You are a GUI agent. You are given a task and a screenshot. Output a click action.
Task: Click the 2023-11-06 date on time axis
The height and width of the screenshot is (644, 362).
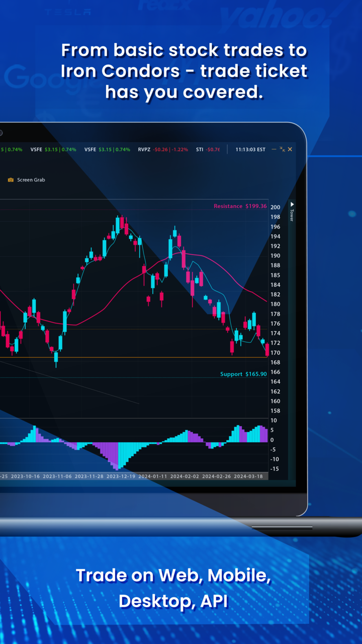57,476
